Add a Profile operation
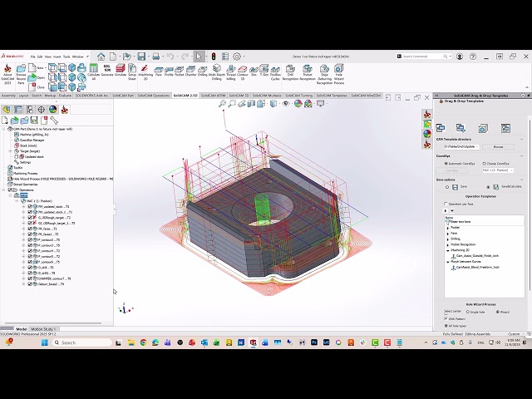Image resolution: width=532 pixels, height=399 pixels. click(x=169, y=71)
